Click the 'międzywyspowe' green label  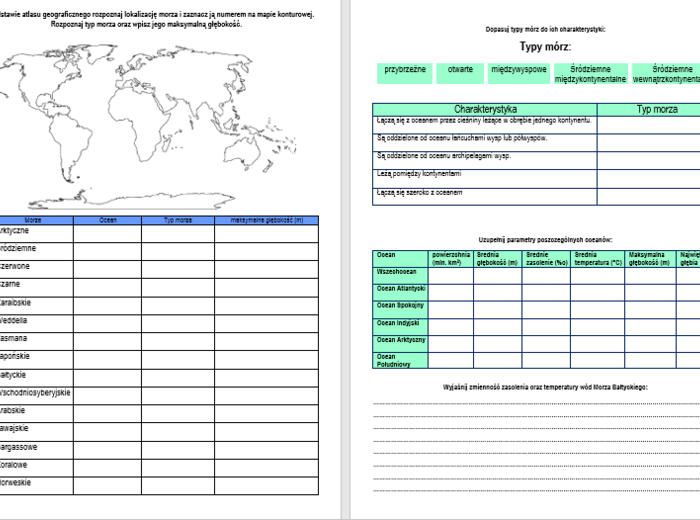coord(519,70)
